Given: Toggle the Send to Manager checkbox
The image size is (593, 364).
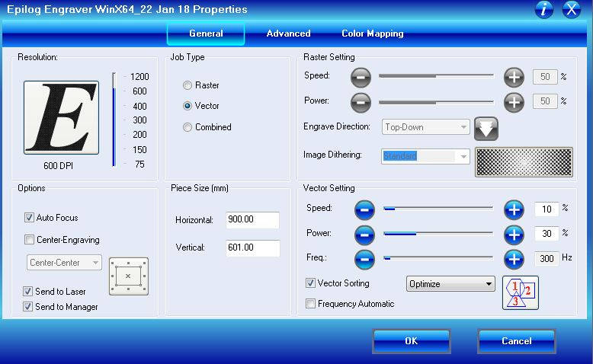Looking at the screenshot, I should coord(27,306).
